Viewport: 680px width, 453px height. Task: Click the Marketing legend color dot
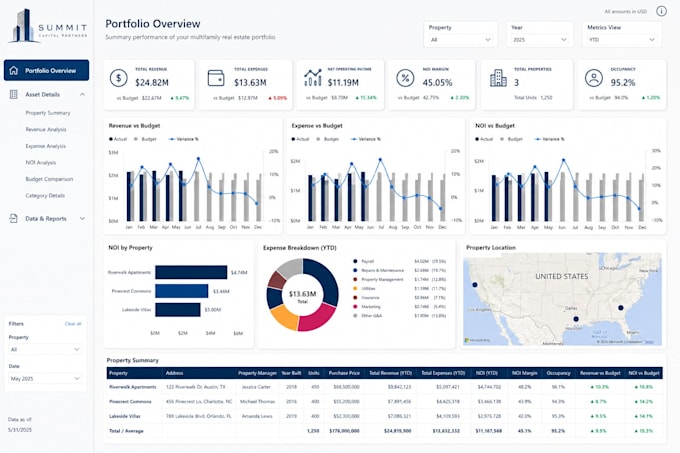click(355, 306)
